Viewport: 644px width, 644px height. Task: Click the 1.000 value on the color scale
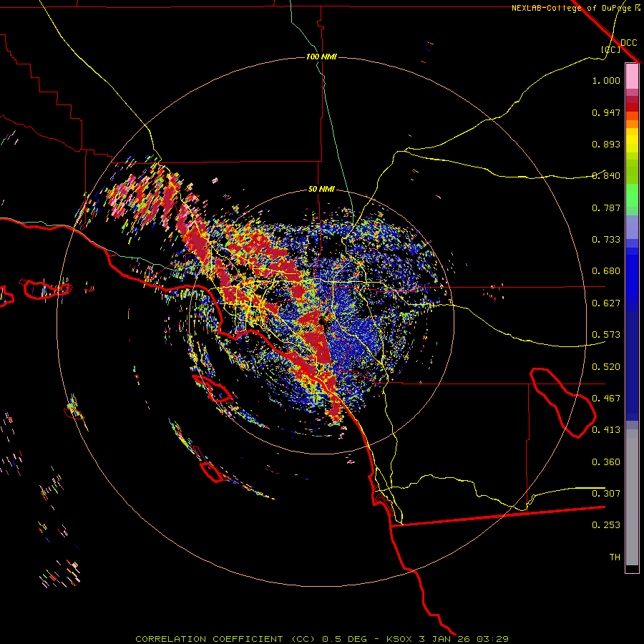606,80
